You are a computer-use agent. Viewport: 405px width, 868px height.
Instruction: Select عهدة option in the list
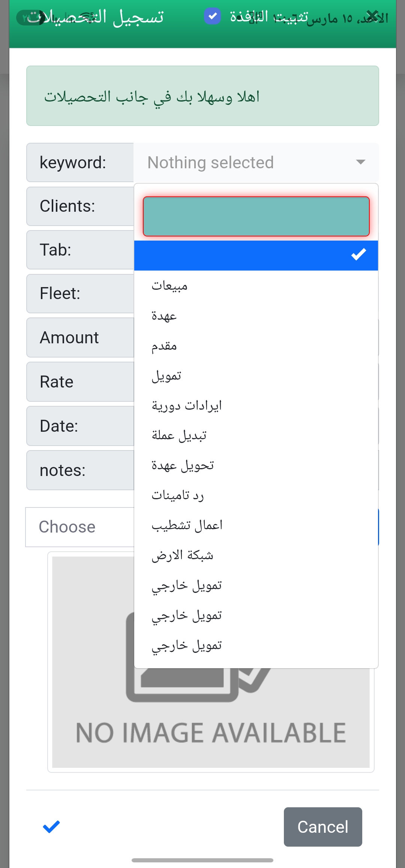[164, 316]
